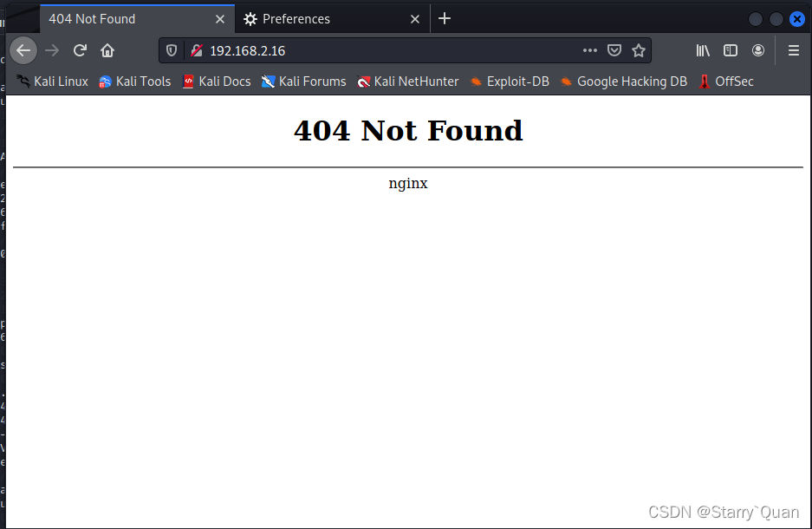Close the Preferences tab
Image resolution: width=812 pixels, height=529 pixels.
click(415, 19)
